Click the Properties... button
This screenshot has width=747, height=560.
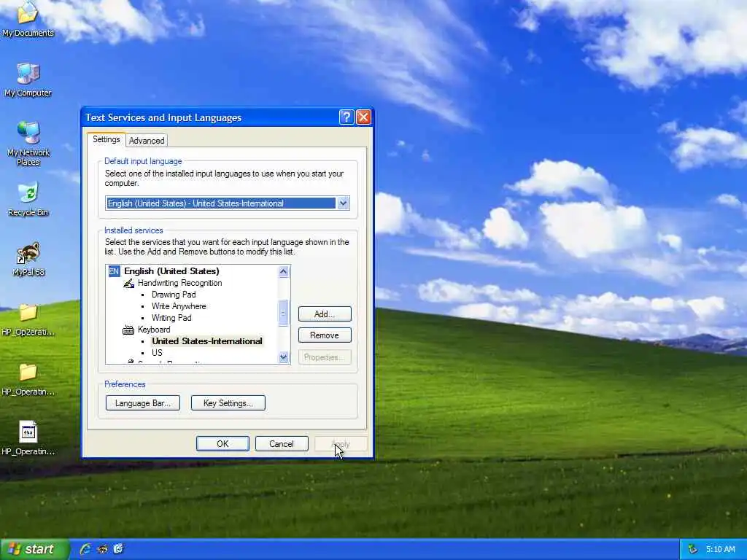coord(325,357)
